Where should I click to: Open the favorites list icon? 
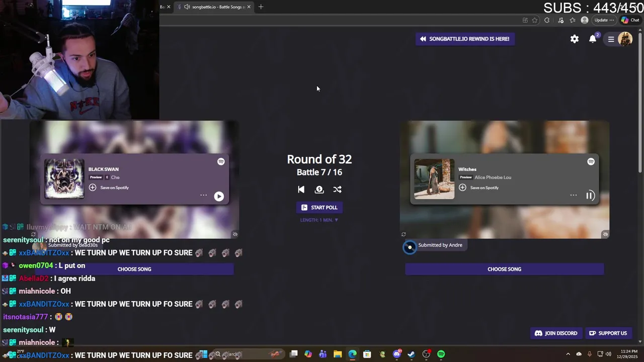573,20
